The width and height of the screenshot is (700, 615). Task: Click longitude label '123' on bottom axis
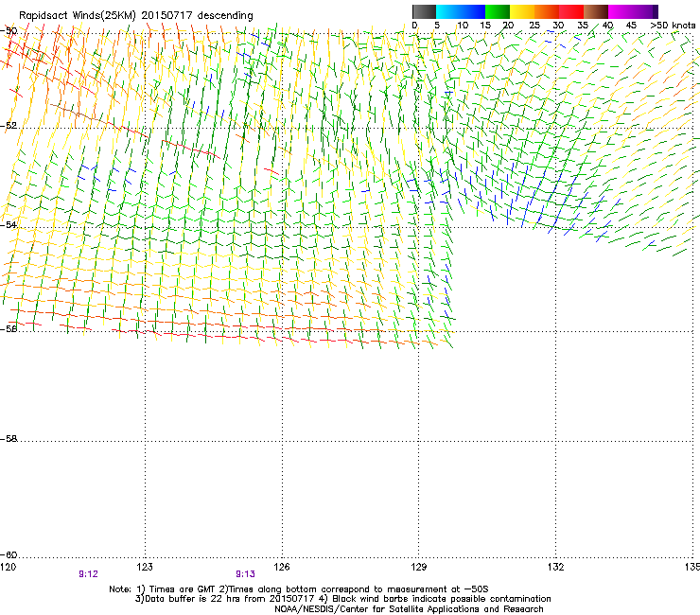click(x=145, y=567)
